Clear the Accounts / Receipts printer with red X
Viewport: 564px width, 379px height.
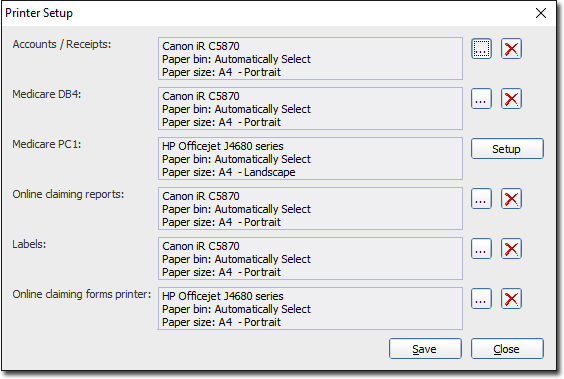coord(511,49)
